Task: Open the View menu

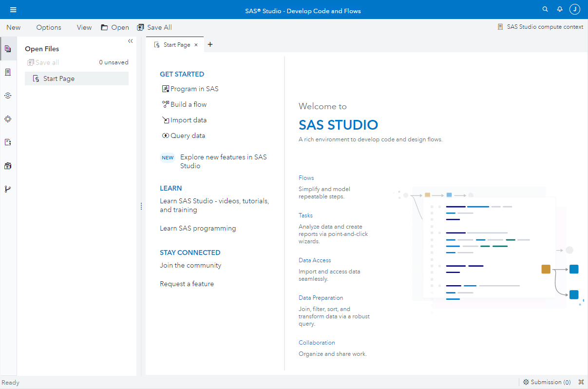Action: tap(84, 27)
